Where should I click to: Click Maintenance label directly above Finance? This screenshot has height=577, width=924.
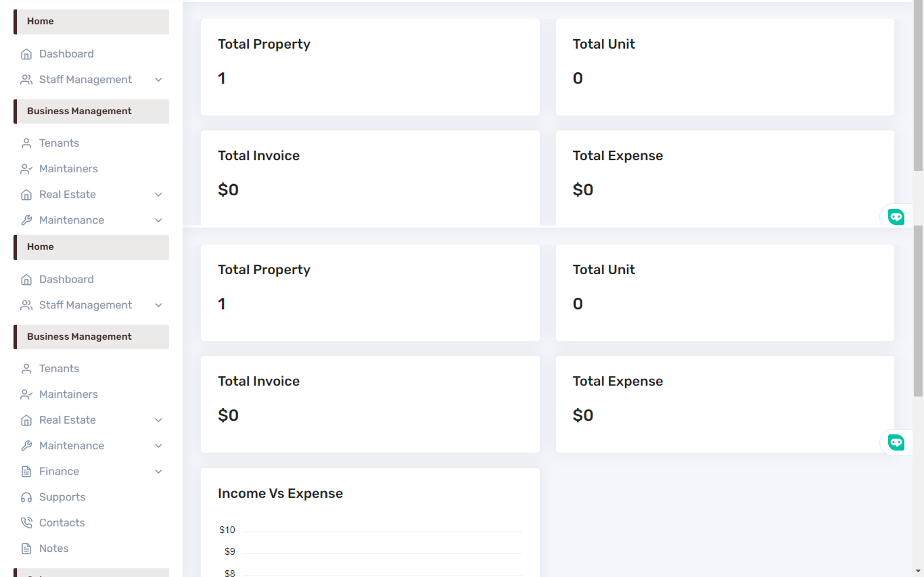[72, 446]
